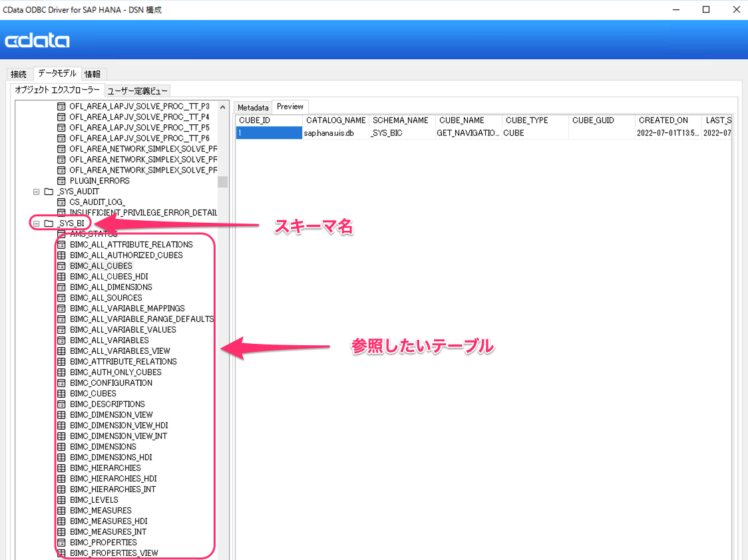Show the Preview tab
The image size is (748, 560).
tap(290, 106)
